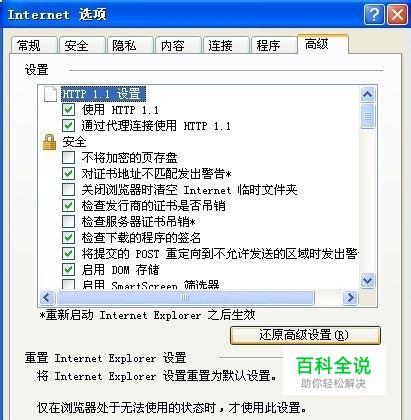411x420 pixels.
Task: Switch to the 常规 tab
Action: coord(34,46)
